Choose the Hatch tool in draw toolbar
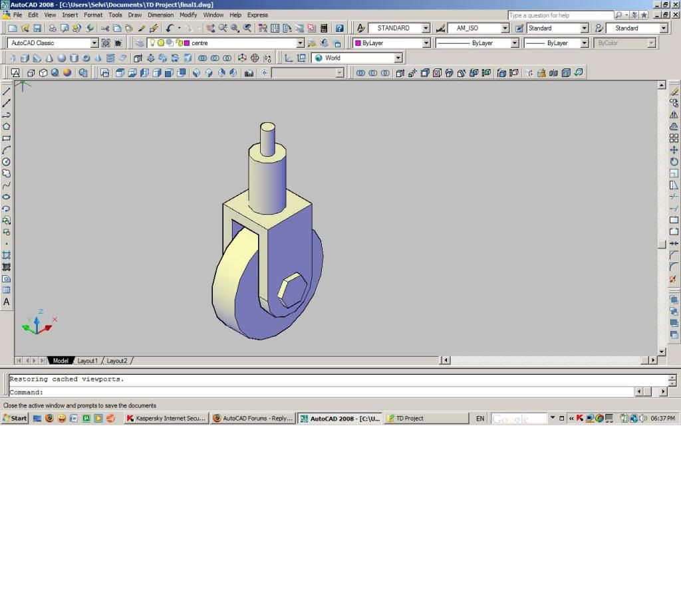681x616 pixels. [7, 255]
